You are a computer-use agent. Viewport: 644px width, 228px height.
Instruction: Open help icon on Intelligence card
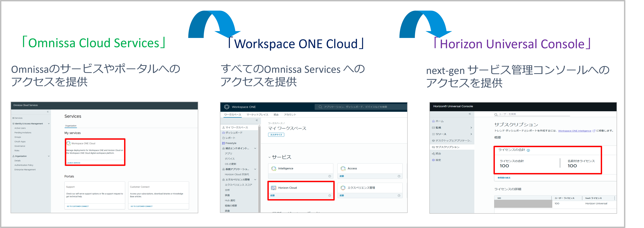pyautogui.click(x=329, y=176)
